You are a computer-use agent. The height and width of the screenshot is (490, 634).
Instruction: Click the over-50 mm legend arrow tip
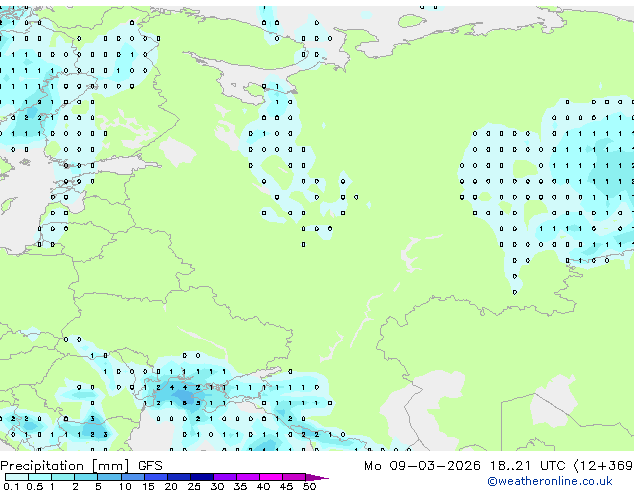[317, 477]
